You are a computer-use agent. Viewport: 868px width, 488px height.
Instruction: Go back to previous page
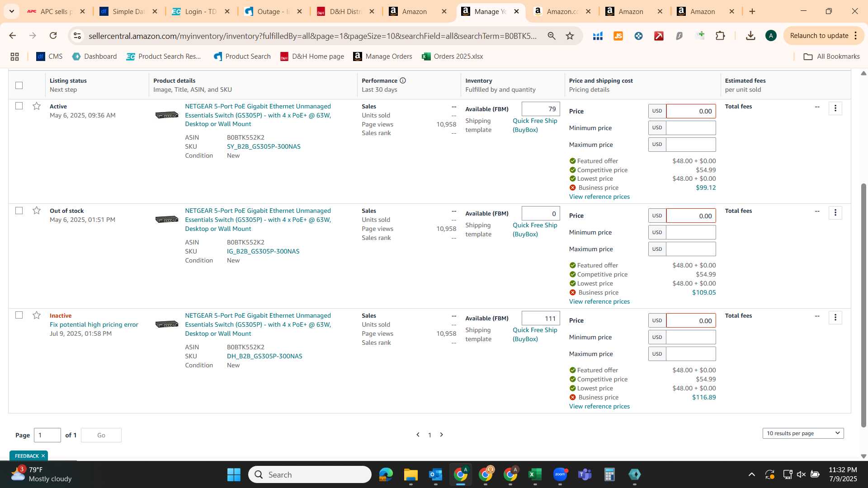(13, 36)
